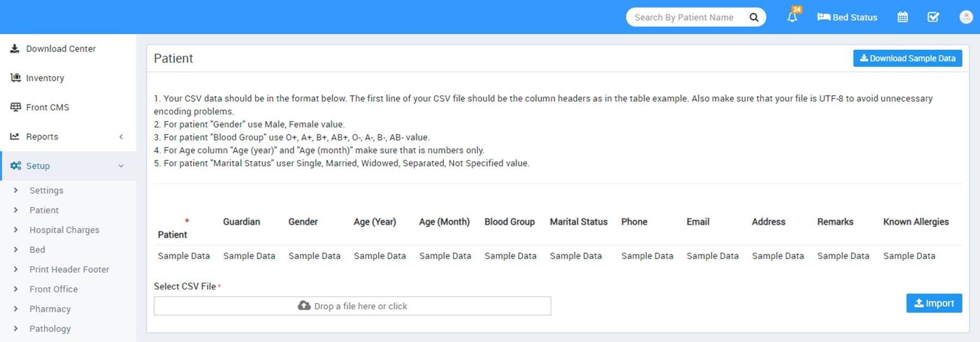Click the CSV file drop area
The image size is (980, 342).
click(352, 306)
